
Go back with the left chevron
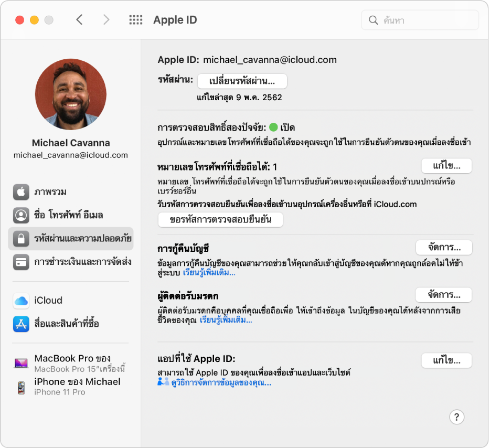(79, 20)
